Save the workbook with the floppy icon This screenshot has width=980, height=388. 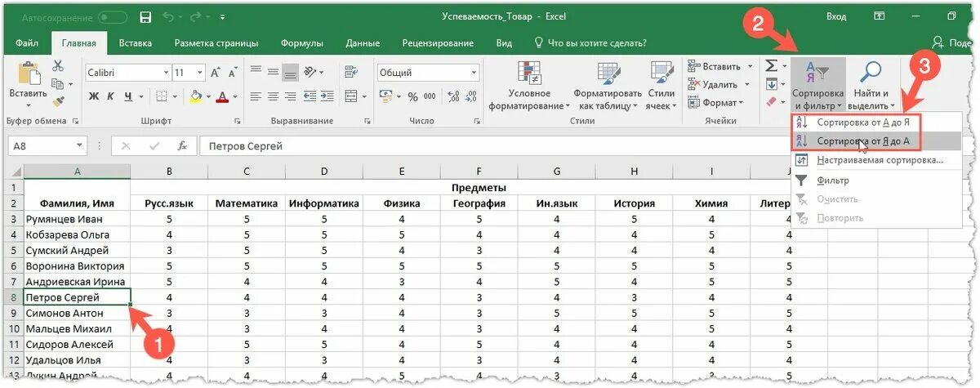point(145,16)
